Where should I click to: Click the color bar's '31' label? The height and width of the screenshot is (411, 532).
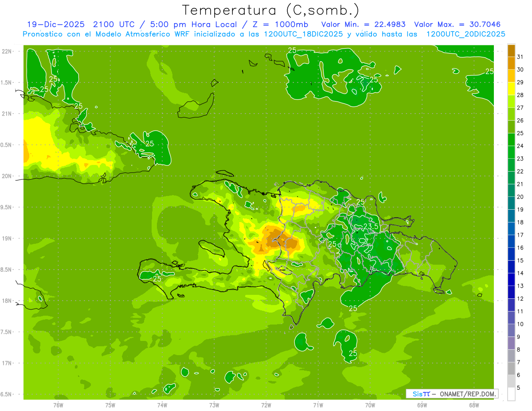[x=520, y=57]
